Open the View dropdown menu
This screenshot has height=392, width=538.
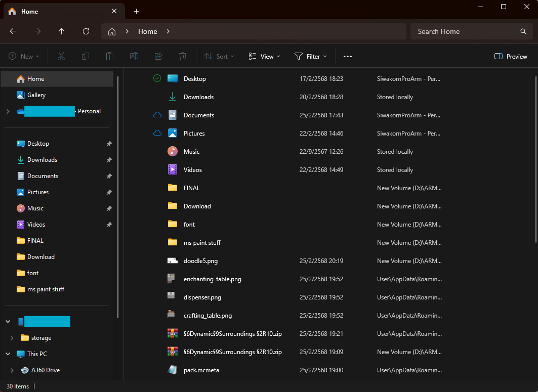(x=264, y=57)
